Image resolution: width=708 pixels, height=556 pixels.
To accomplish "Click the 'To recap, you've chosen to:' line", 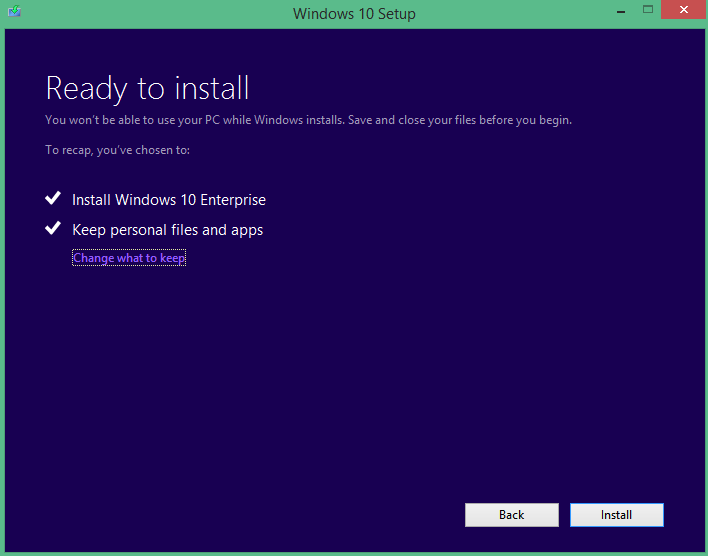I will [x=118, y=150].
